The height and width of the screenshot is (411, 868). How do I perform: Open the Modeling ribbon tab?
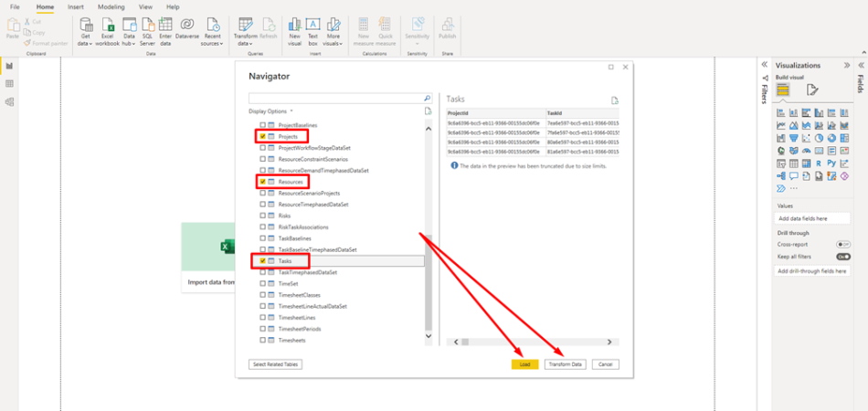(111, 7)
